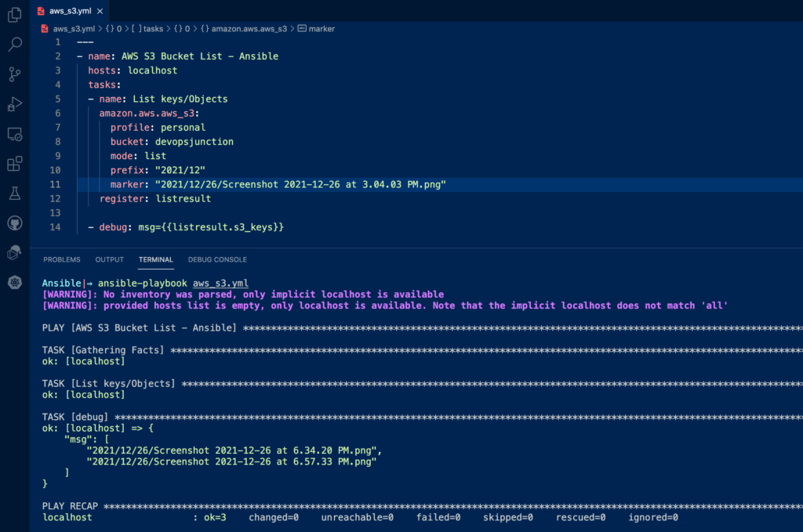Open the Remote Explorer view

point(14,134)
